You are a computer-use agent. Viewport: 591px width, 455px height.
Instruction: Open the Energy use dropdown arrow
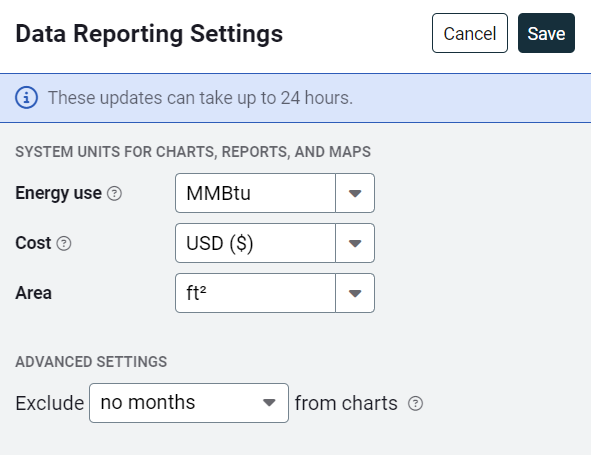355,193
